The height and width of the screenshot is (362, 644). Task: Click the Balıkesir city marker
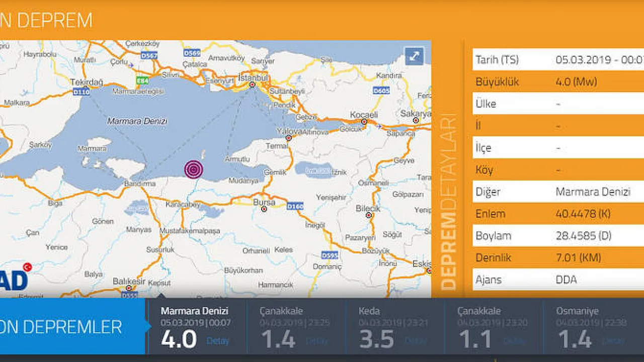[x=129, y=288]
